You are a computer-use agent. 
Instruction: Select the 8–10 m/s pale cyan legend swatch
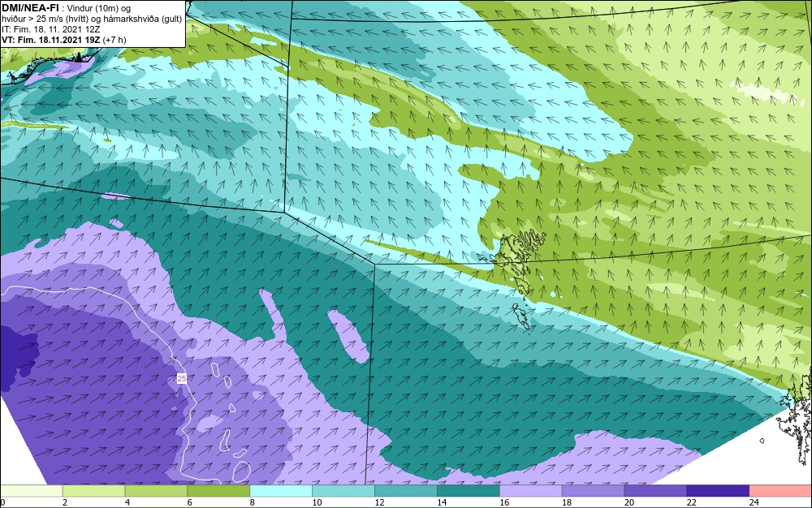[281, 490]
